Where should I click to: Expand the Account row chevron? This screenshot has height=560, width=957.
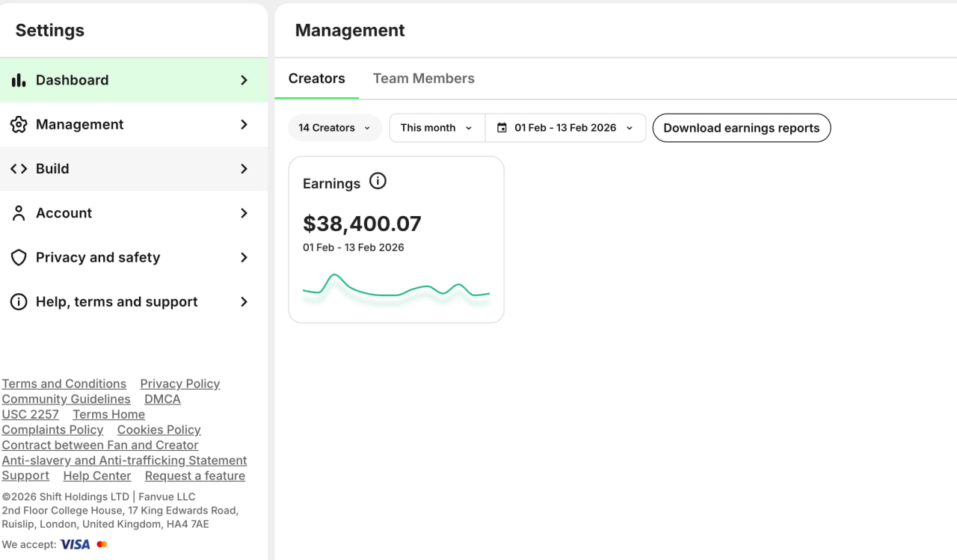click(x=244, y=213)
